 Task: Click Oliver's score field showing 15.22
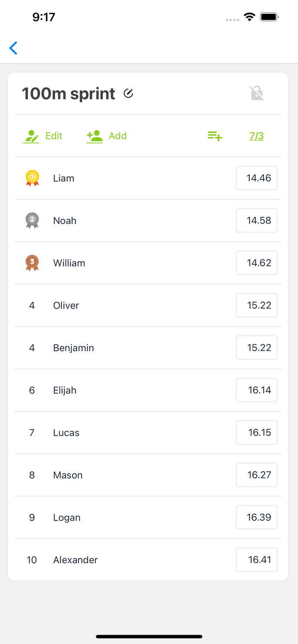pyautogui.click(x=257, y=305)
